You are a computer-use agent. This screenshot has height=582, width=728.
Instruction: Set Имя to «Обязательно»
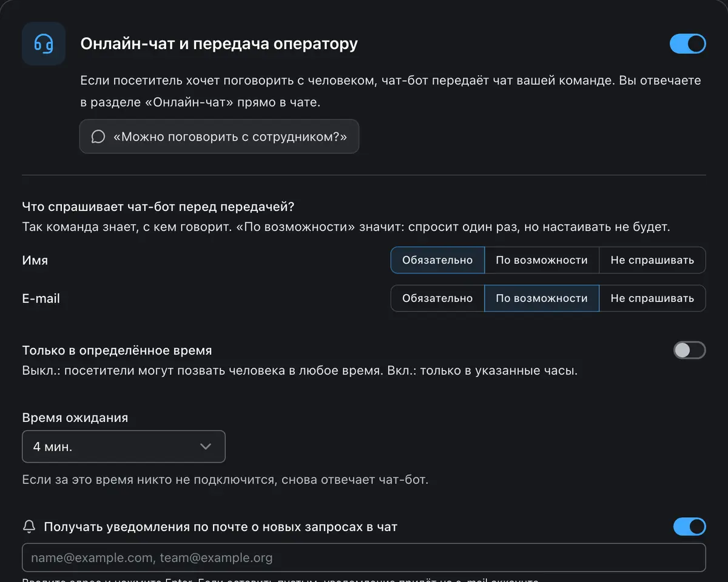tap(437, 260)
